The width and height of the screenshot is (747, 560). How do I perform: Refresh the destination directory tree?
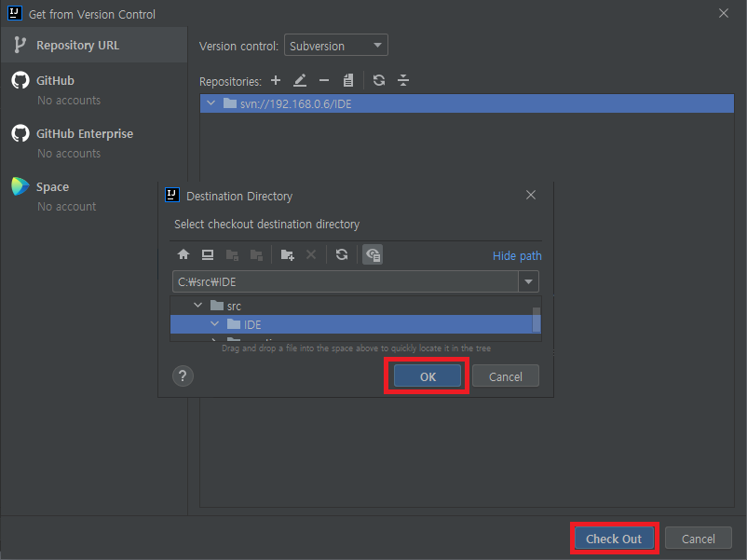point(342,254)
